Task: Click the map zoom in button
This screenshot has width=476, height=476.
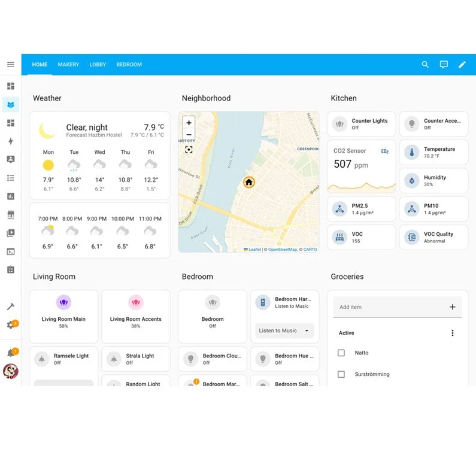Action: tap(189, 123)
